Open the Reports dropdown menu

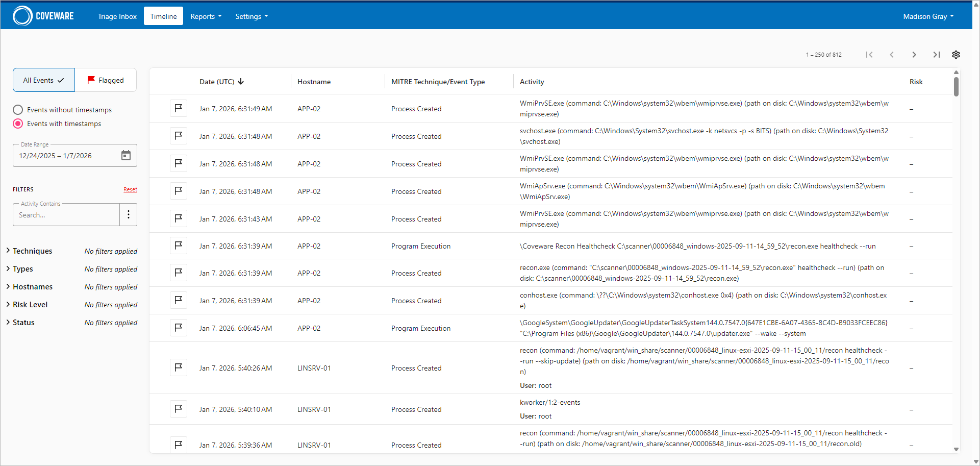tap(206, 16)
